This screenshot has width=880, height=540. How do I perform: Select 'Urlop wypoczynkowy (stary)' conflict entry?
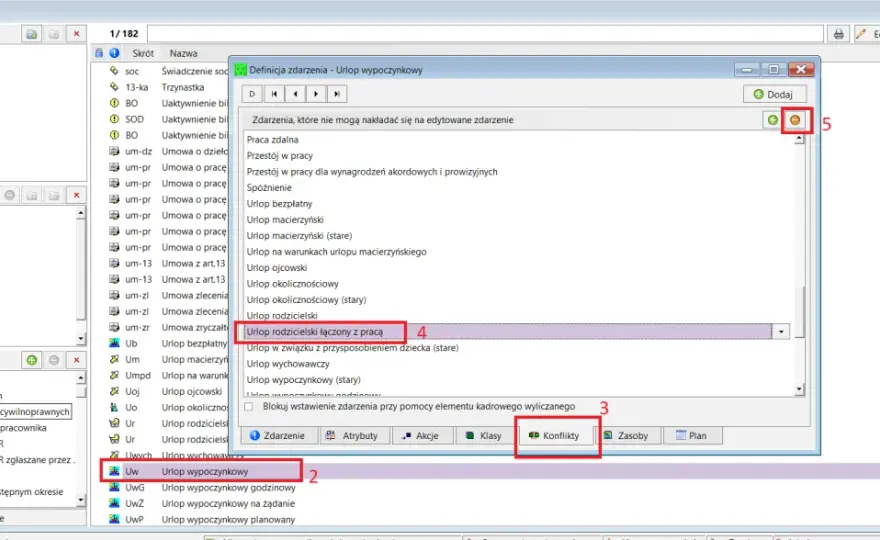304,380
